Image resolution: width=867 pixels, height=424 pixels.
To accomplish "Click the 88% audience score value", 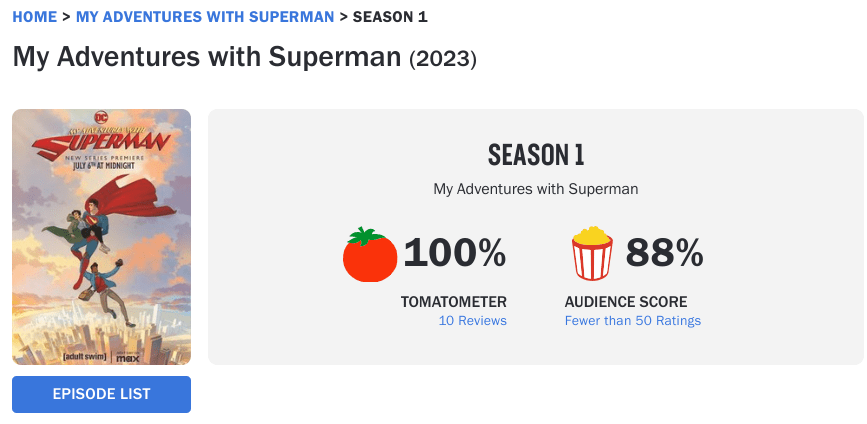I will [665, 255].
